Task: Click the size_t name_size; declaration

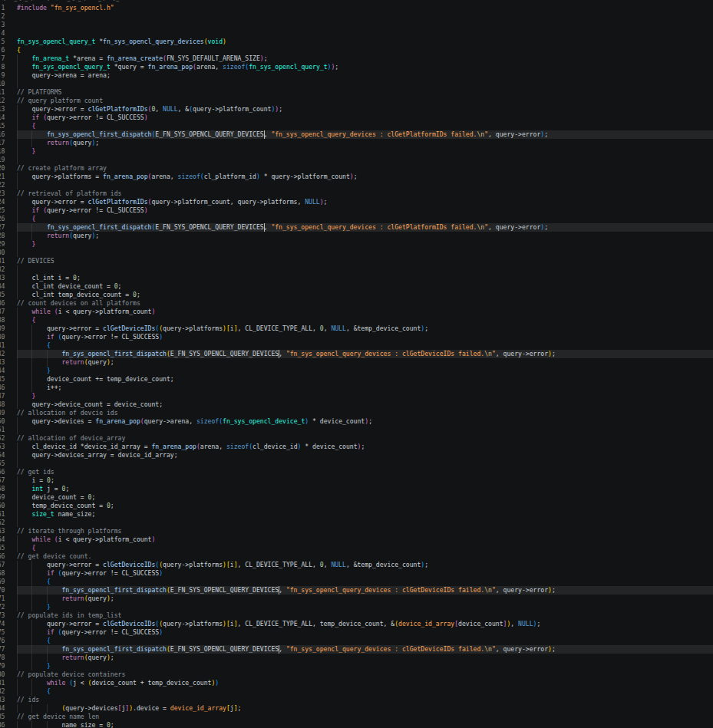Action: pyautogui.click(x=63, y=514)
